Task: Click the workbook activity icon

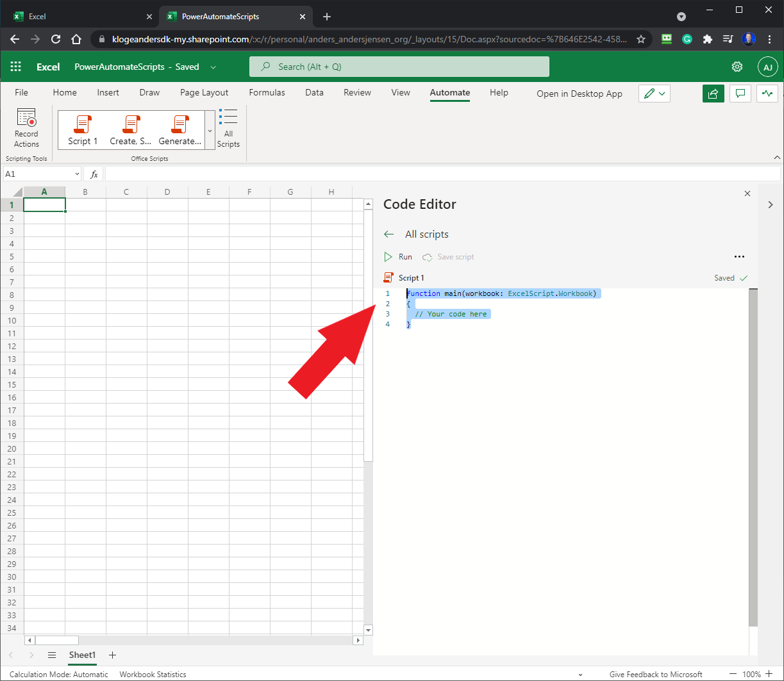Action: point(767,94)
